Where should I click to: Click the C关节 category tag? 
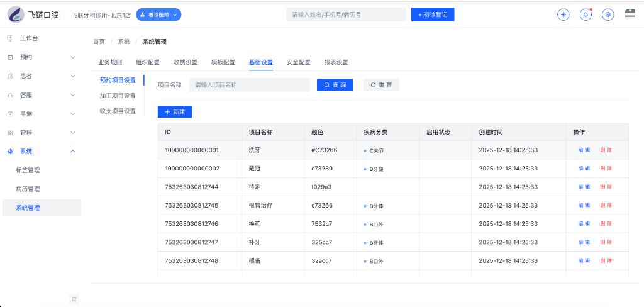coord(374,151)
